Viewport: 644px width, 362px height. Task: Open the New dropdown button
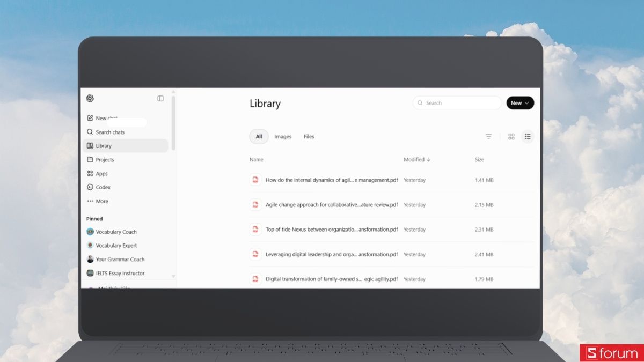coord(520,103)
